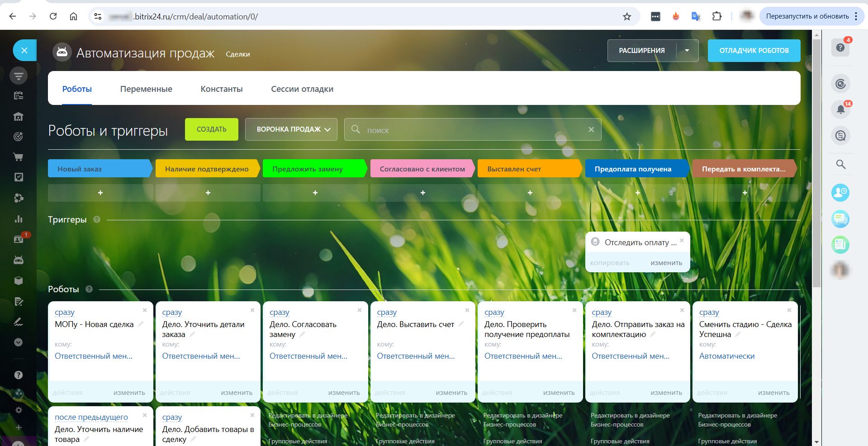
Task: Click the РАСШИРЕНИЯ button
Action: point(642,51)
